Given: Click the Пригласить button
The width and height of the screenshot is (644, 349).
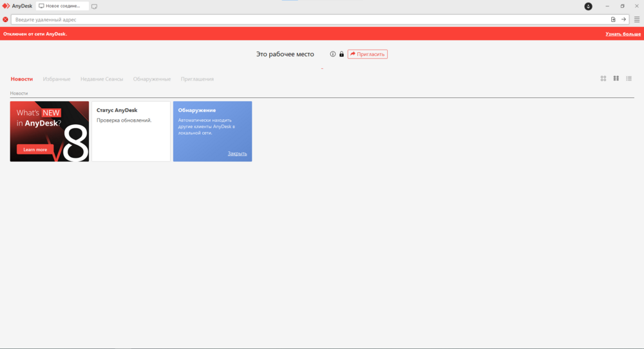Looking at the screenshot, I should [x=368, y=54].
